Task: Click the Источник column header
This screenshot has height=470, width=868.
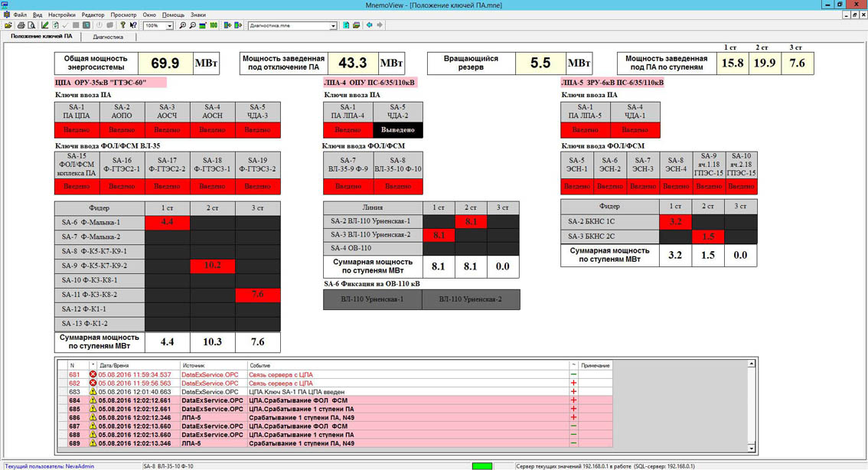Action: pyautogui.click(x=213, y=365)
